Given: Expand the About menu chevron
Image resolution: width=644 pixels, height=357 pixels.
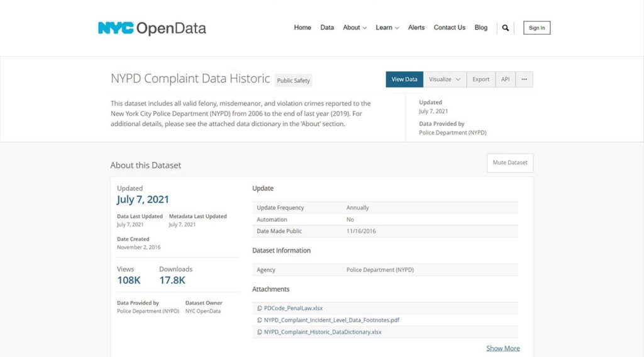Looking at the screenshot, I should [365, 28].
